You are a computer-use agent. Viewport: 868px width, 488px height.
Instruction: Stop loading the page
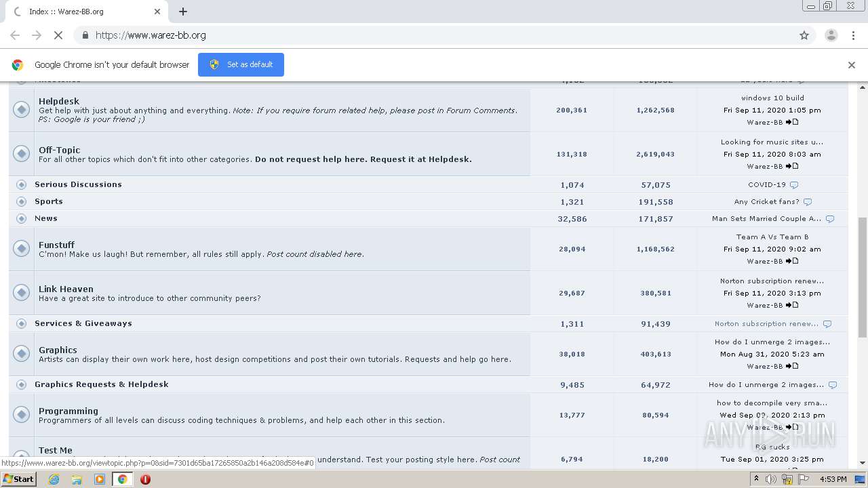pyautogui.click(x=58, y=35)
